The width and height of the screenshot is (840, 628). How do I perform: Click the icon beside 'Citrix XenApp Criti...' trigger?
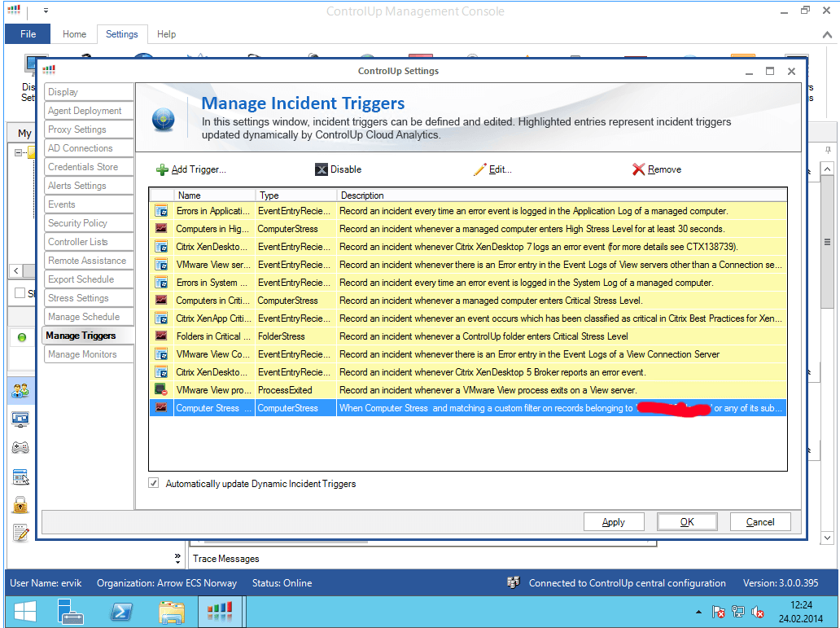click(x=161, y=318)
